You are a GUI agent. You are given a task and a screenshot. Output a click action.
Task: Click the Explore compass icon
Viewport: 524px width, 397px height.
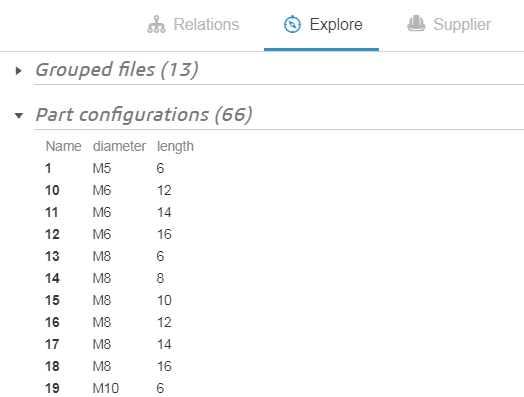pos(292,24)
